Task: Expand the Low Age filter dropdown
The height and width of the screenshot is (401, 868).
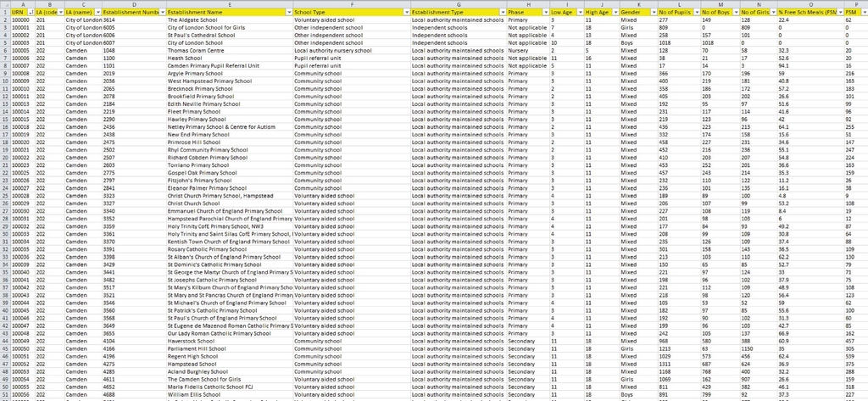Action: (x=580, y=12)
